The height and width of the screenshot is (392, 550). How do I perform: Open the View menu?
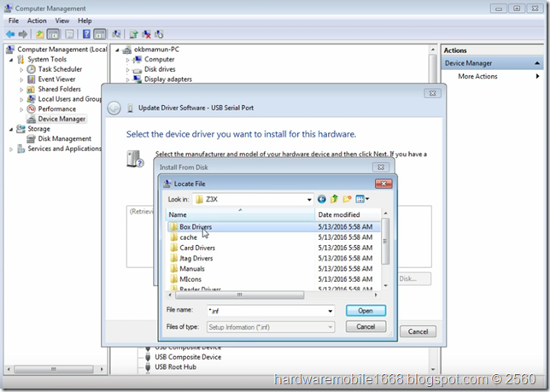coord(62,20)
